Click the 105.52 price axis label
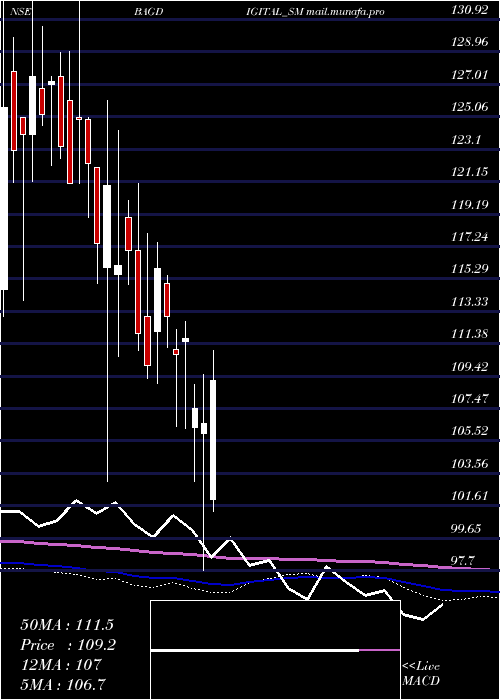 pyautogui.click(x=470, y=431)
